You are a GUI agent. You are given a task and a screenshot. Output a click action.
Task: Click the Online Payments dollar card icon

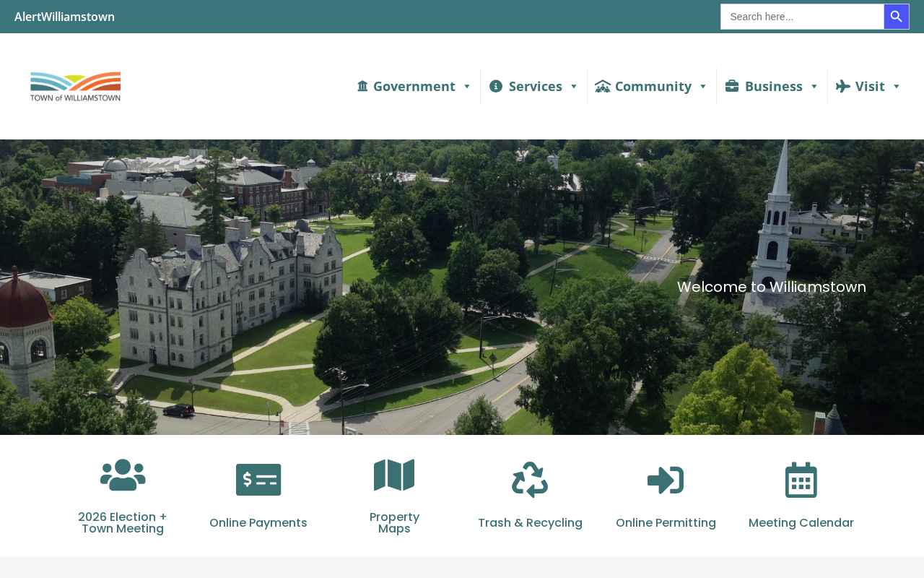258,480
